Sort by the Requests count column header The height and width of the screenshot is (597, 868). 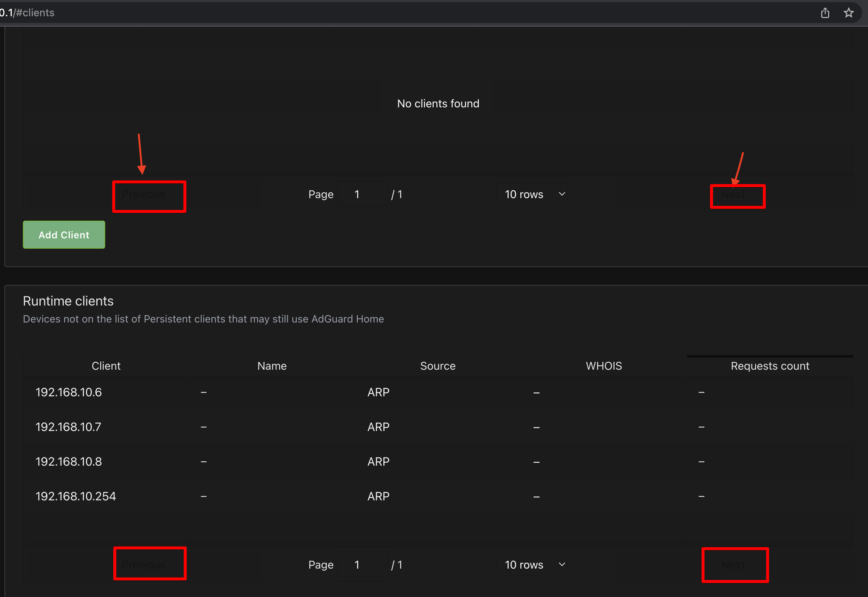coord(769,365)
